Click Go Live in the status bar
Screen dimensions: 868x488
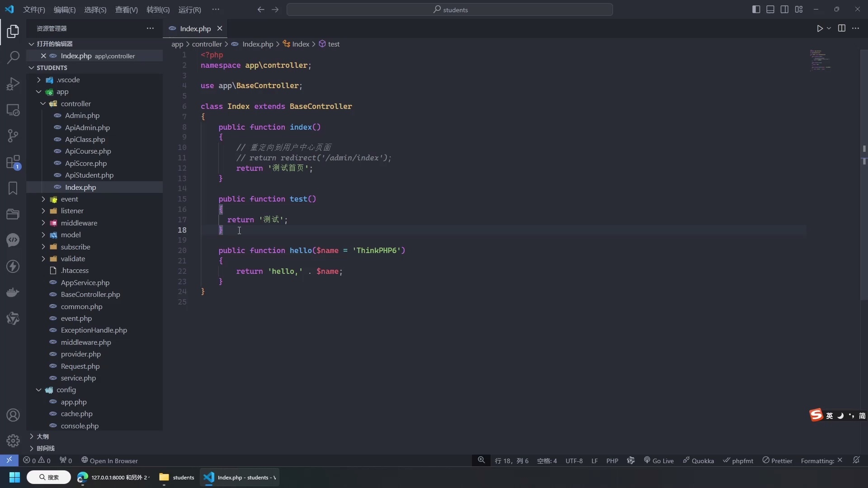659,460
